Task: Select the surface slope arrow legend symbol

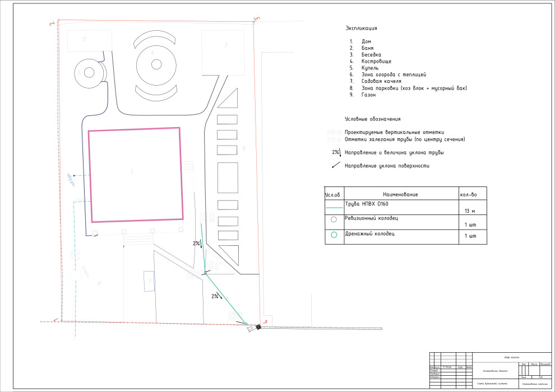Action: tap(336, 165)
